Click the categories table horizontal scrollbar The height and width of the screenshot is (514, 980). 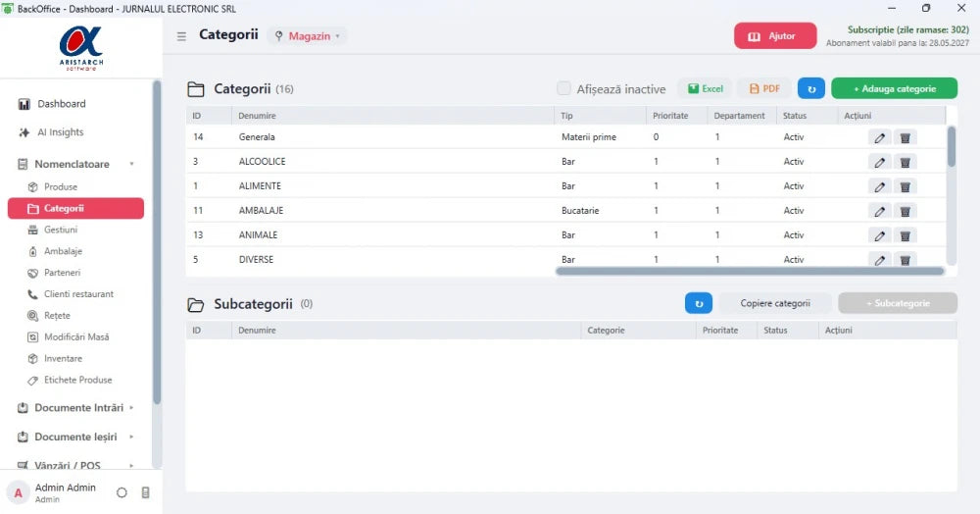coord(750,272)
